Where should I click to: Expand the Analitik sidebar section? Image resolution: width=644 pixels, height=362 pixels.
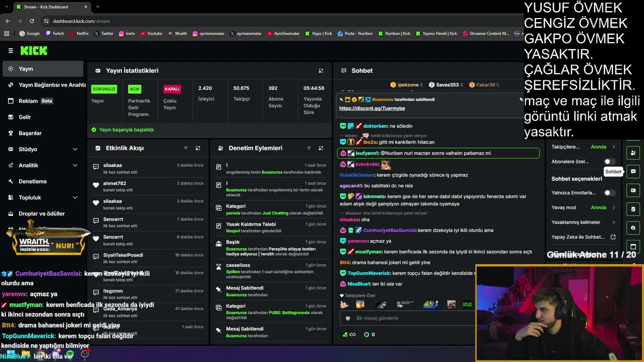43,165
